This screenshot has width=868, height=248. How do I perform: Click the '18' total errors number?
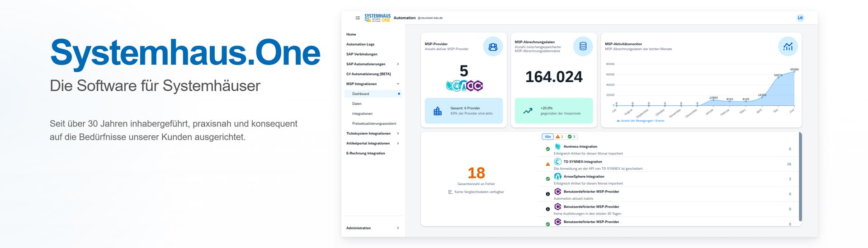(476, 173)
